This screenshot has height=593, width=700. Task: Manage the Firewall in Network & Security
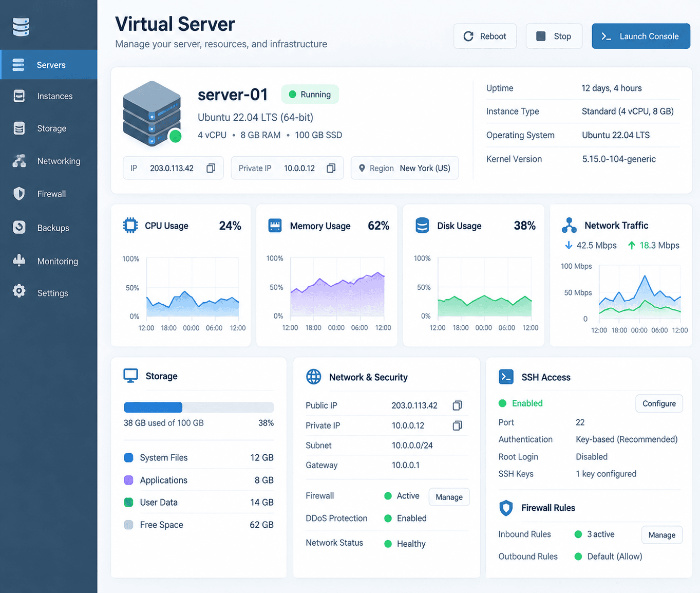click(449, 497)
